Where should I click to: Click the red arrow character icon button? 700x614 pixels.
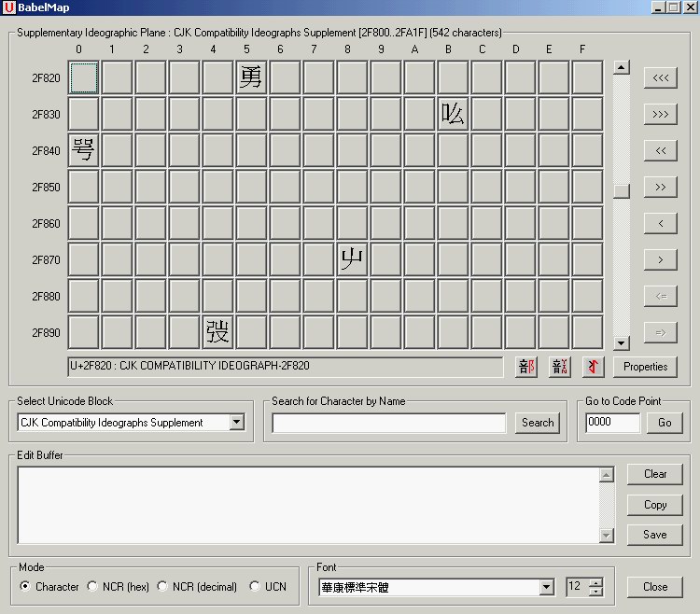594,367
